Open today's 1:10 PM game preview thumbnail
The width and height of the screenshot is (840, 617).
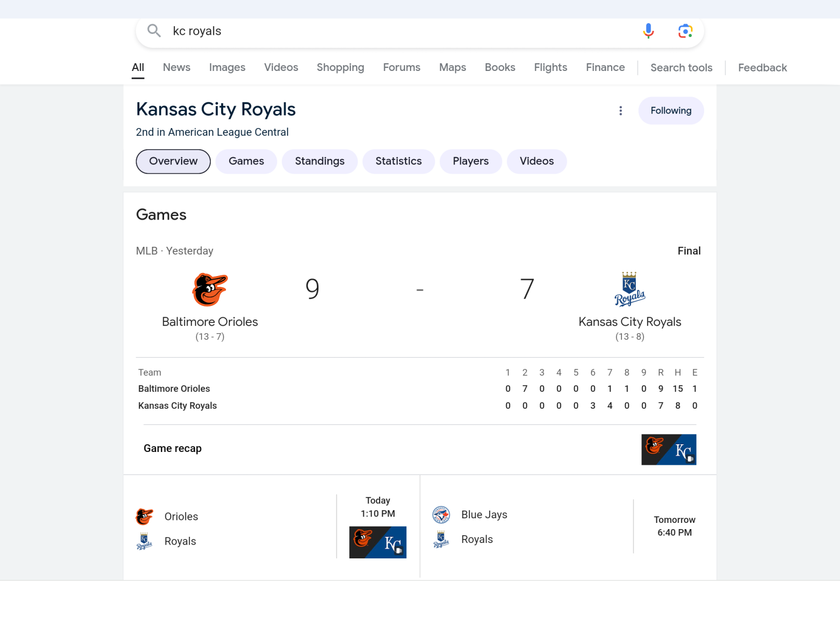(x=378, y=542)
